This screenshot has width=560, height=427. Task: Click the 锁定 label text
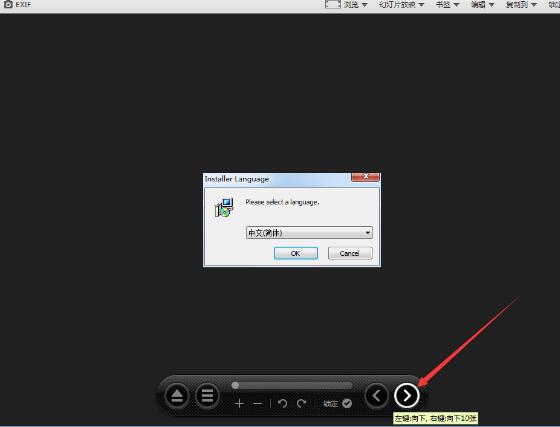tap(330, 403)
